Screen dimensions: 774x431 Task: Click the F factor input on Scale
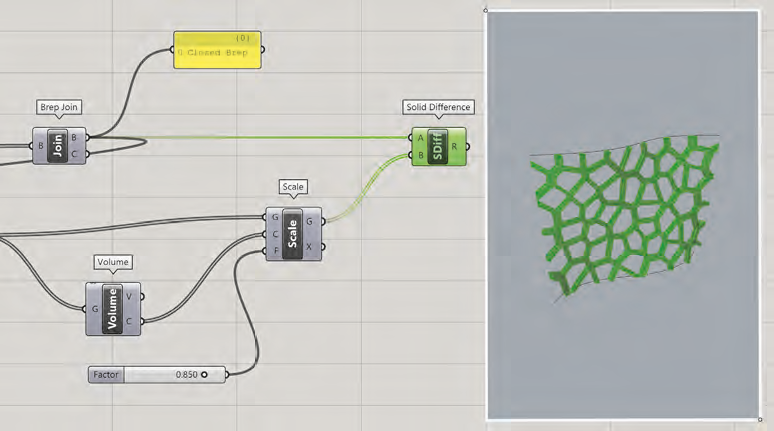click(274, 249)
